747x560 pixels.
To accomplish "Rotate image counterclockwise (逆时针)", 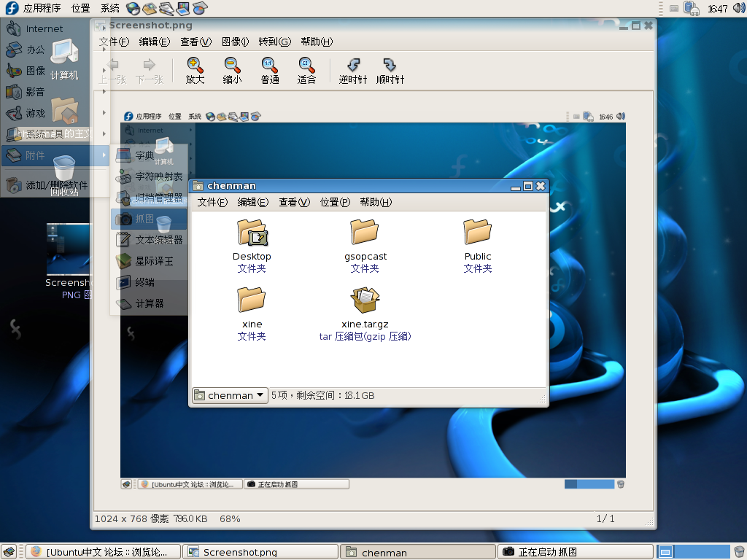I will click(x=353, y=71).
